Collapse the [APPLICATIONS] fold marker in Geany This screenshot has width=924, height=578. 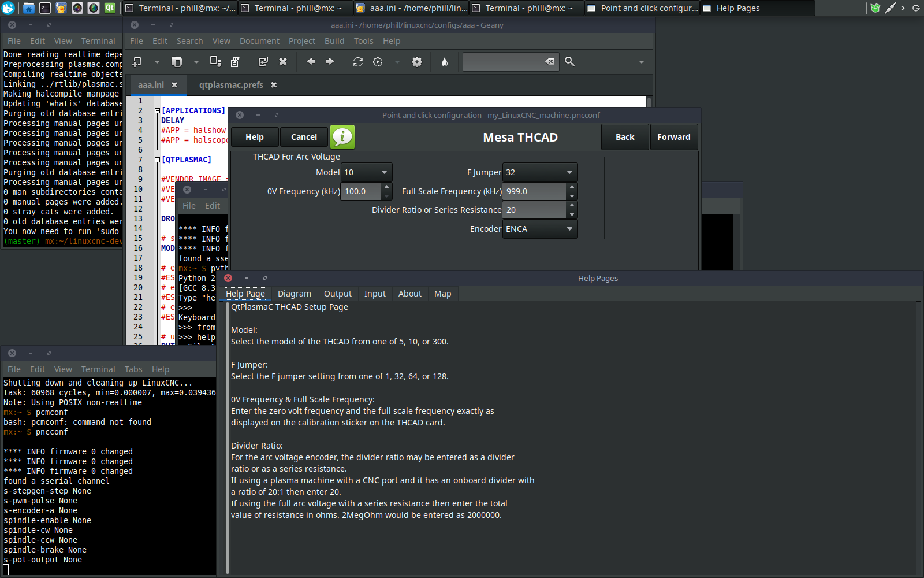click(x=157, y=110)
